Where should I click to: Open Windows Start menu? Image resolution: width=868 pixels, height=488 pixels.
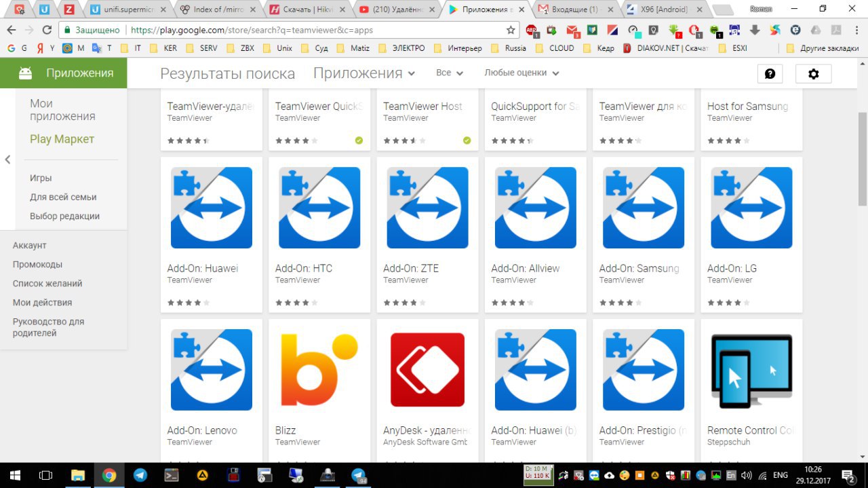coord(15,475)
